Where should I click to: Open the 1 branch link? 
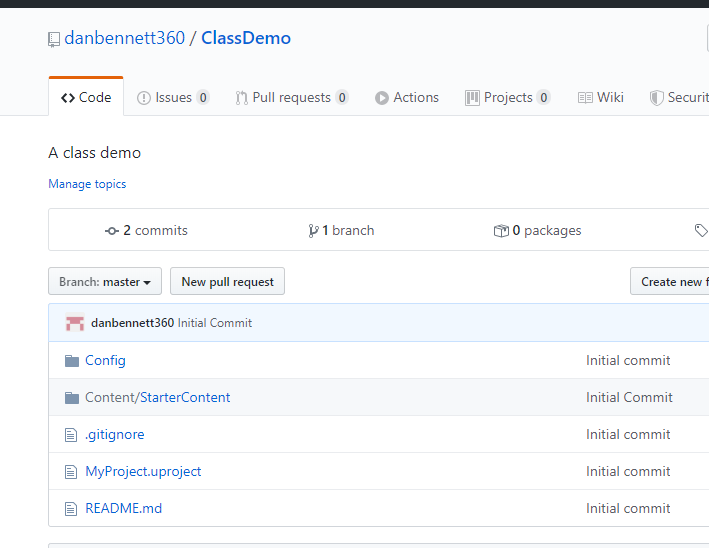coord(342,230)
